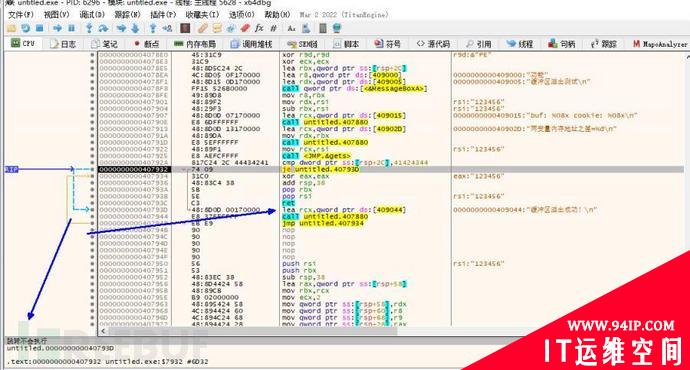Click the step into toolbar icon

coord(89,29)
